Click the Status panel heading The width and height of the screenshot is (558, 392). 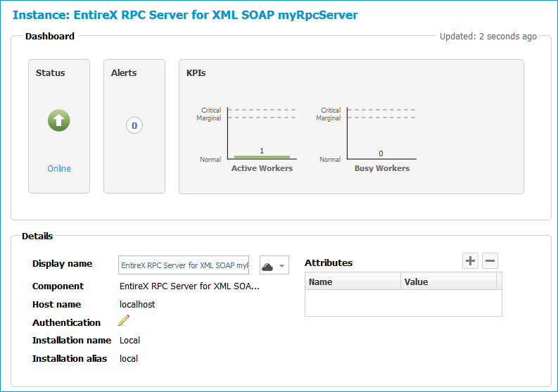[x=50, y=73]
